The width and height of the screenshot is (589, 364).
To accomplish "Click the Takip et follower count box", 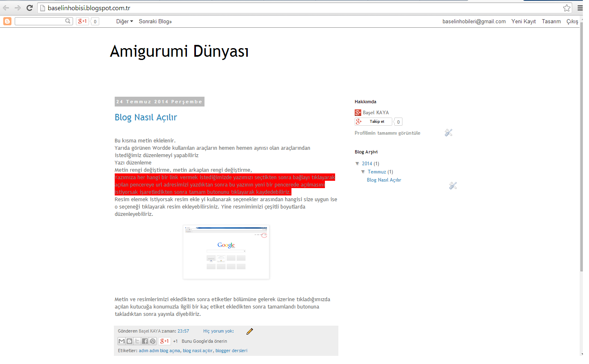I will [x=398, y=122].
